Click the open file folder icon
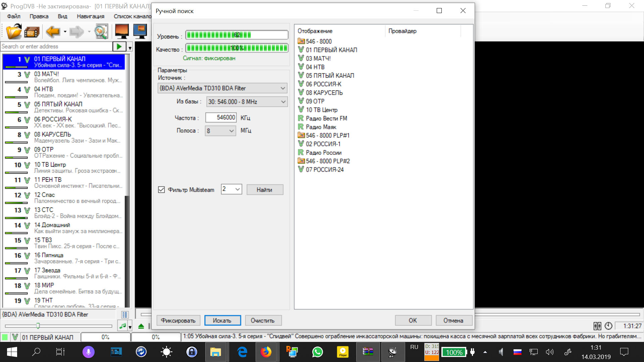The height and width of the screenshot is (362, 644). (14, 32)
